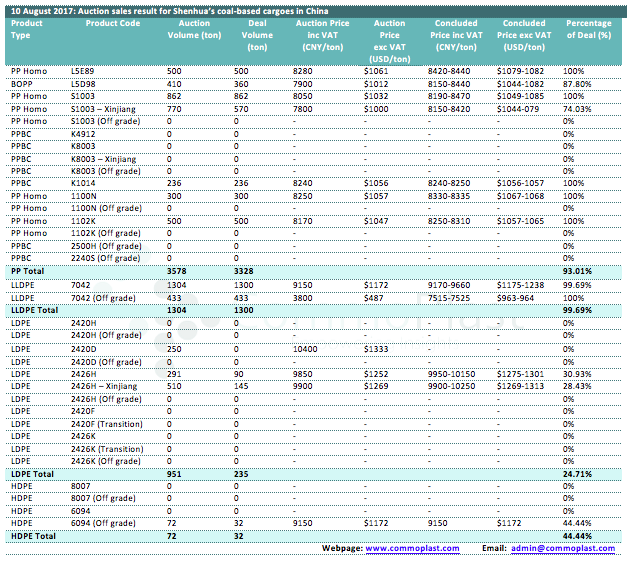The height and width of the screenshot is (564, 628).
Task: Open the www.commoplast.com webpage link
Action: 412,548
